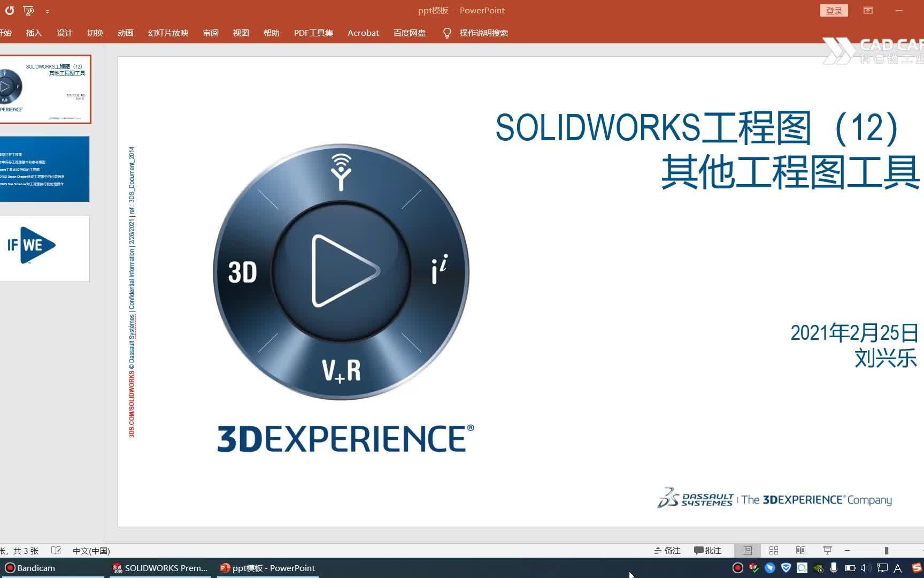Switch to Normal view in status bar

(746, 550)
